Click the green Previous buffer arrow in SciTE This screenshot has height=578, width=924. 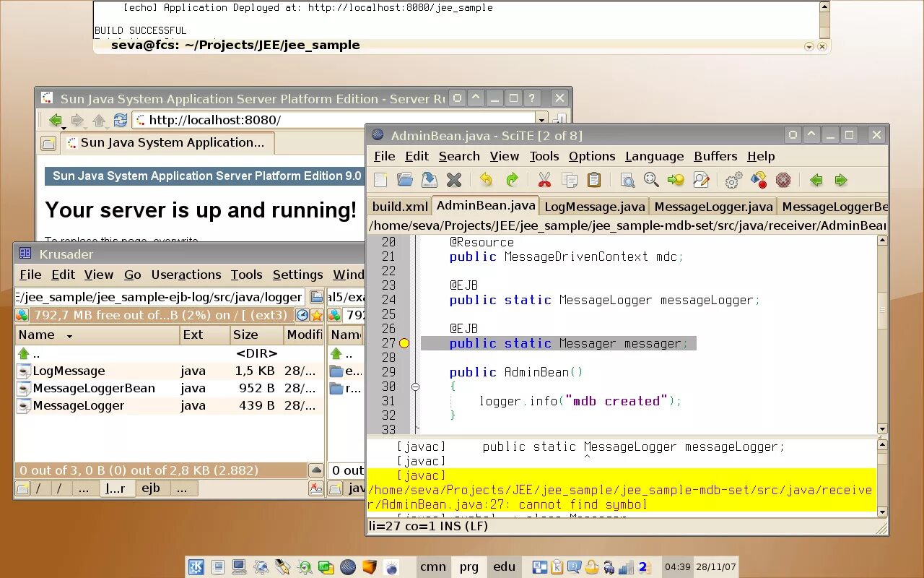point(816,180)
